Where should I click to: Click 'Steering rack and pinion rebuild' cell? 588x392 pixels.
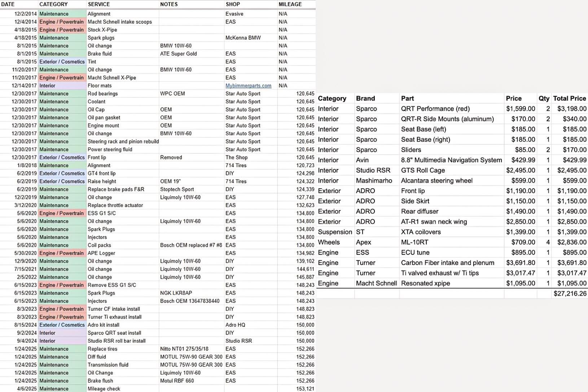tap(123, 142)
